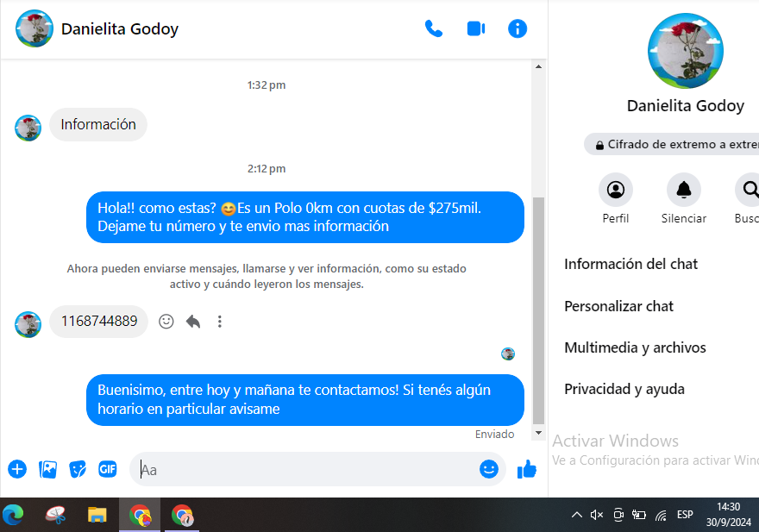Attach a photo using the image icon
The width and height of the screenshot is (759, 532).
pos(48,469)
